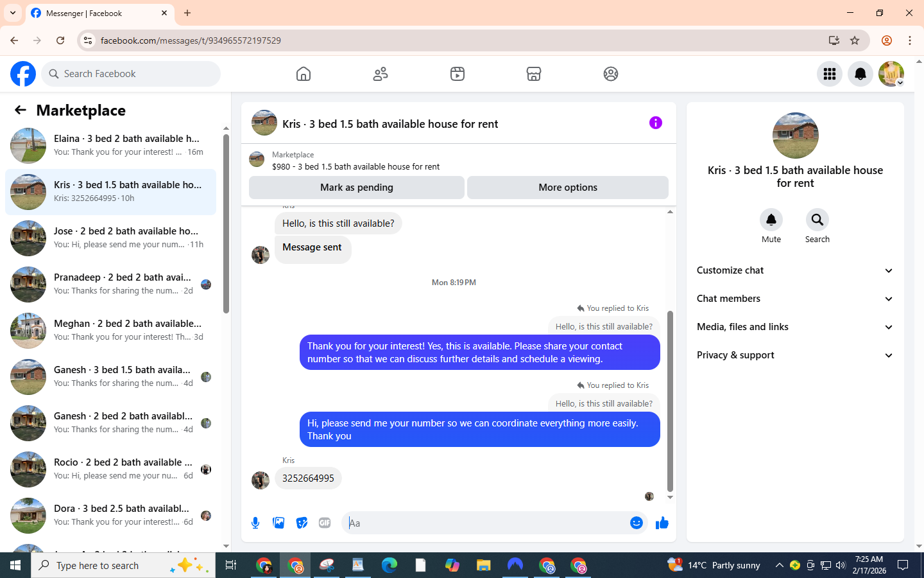Viewport: 924px width, 578px height.
Task: Select the Kris 3 bed 1.5 bath conversation
Action: tap(111, 192)
